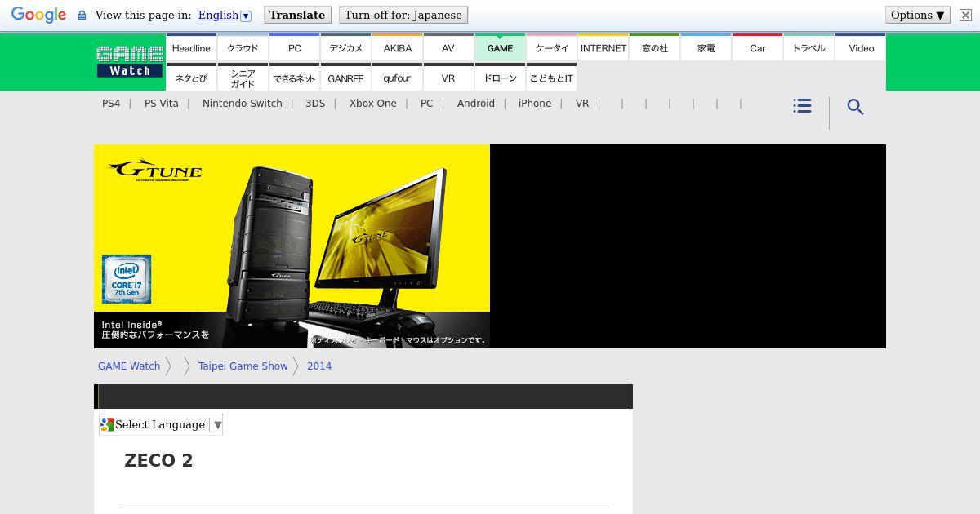The image size is (980, 514).
Task: Click the Google icon in Select Language
Action: coord(107,424)
